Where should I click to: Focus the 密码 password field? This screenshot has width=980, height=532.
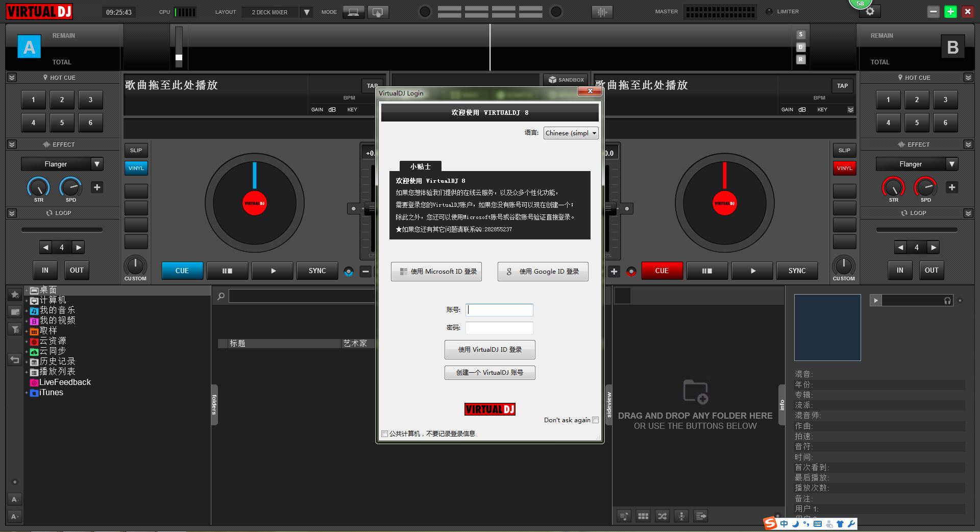[x=499, y=328]
